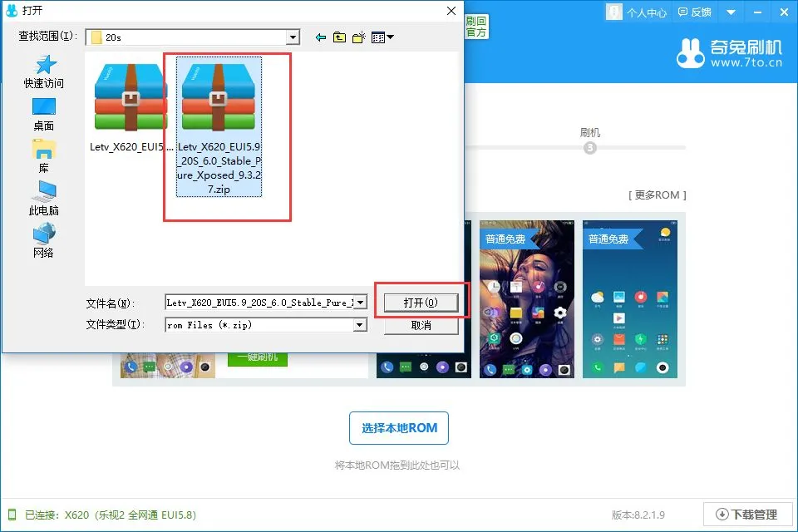The image size is (798, 532).
Task: Select 此电脑 in the places sidebar
Action: [x=44, y=199]
